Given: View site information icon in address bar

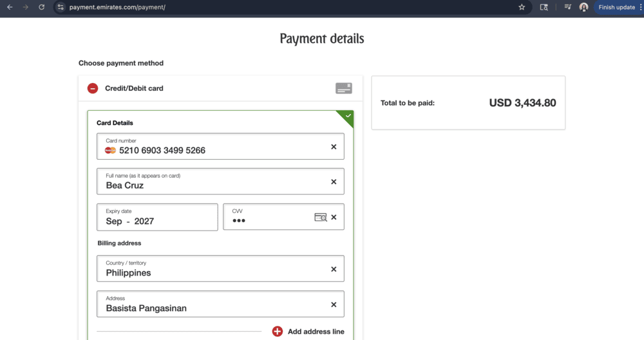Looking at the screenshot, I should point(61,7).
